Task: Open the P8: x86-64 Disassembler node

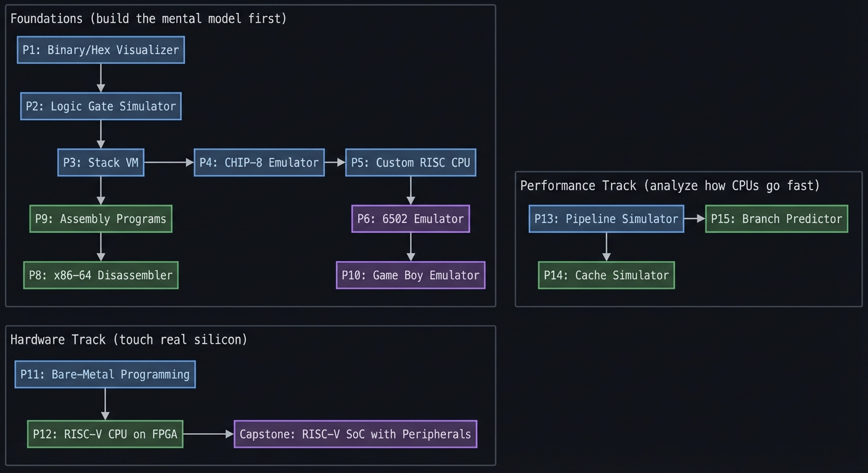Action: click(100, 275)
